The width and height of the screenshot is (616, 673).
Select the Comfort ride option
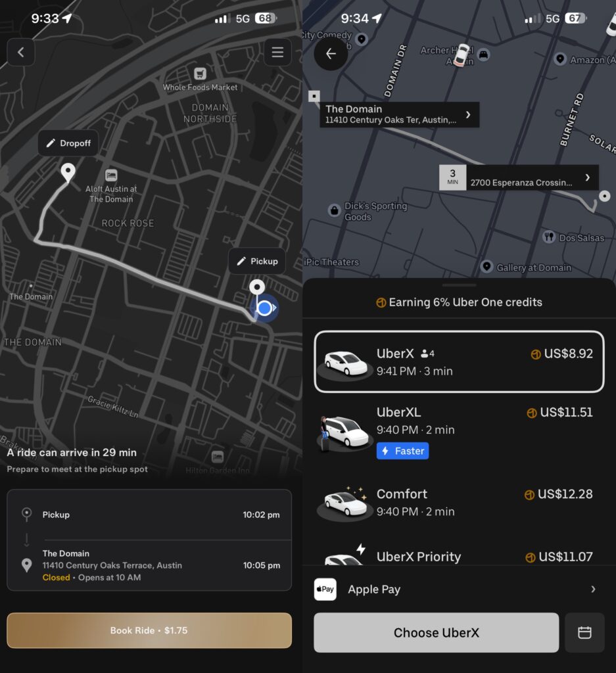[459, 502]
